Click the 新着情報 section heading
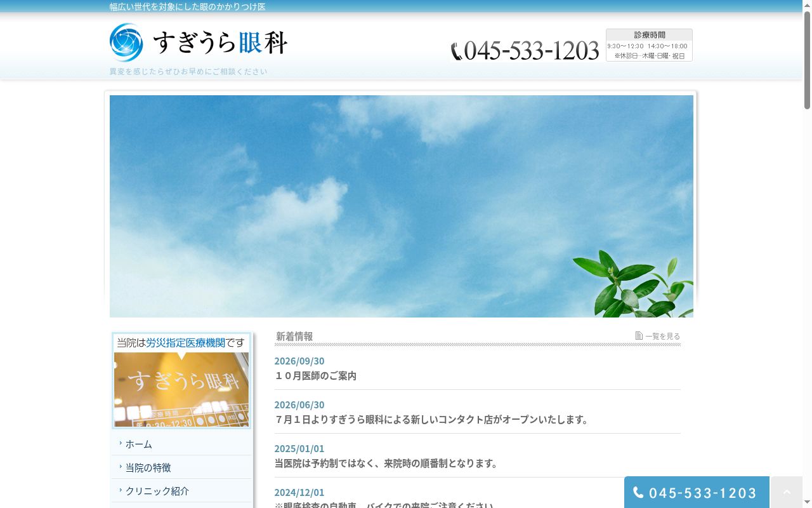 pos(294,336)
